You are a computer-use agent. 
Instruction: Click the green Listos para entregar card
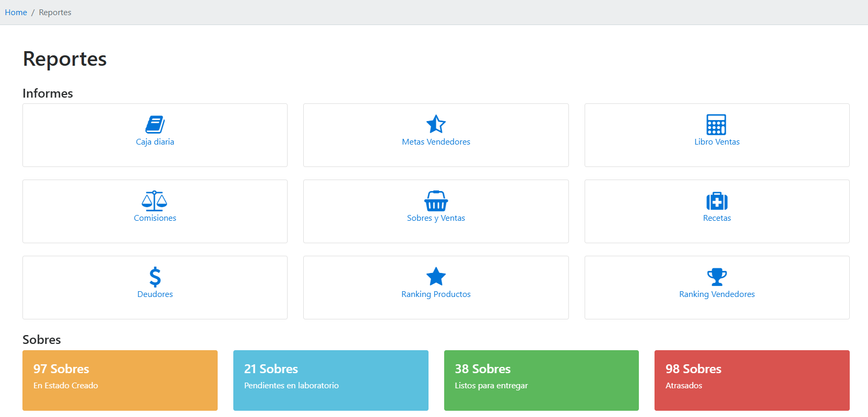(541, 380)
